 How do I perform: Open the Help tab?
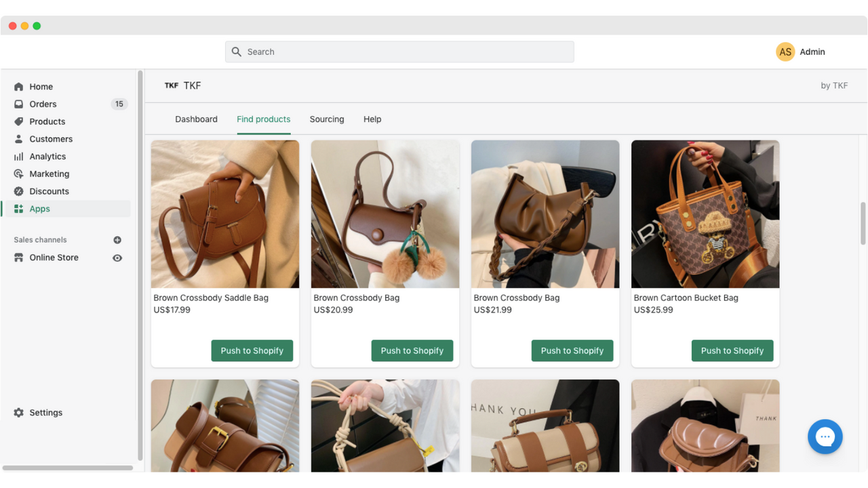click(372, 119)
